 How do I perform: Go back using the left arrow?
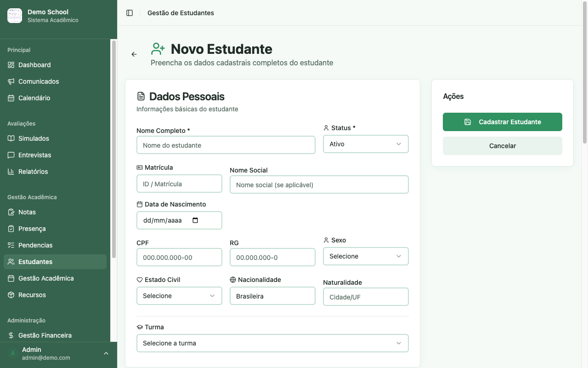(x=134, y=54)
